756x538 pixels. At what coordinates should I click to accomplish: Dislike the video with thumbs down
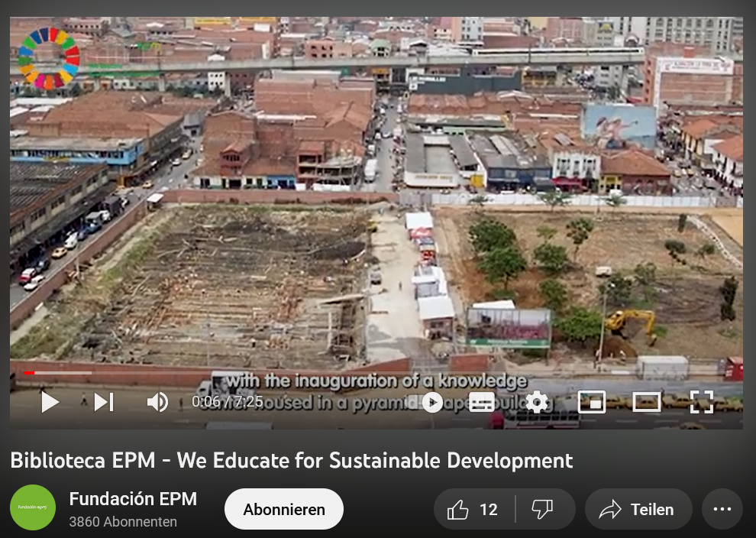pos(542,509)
